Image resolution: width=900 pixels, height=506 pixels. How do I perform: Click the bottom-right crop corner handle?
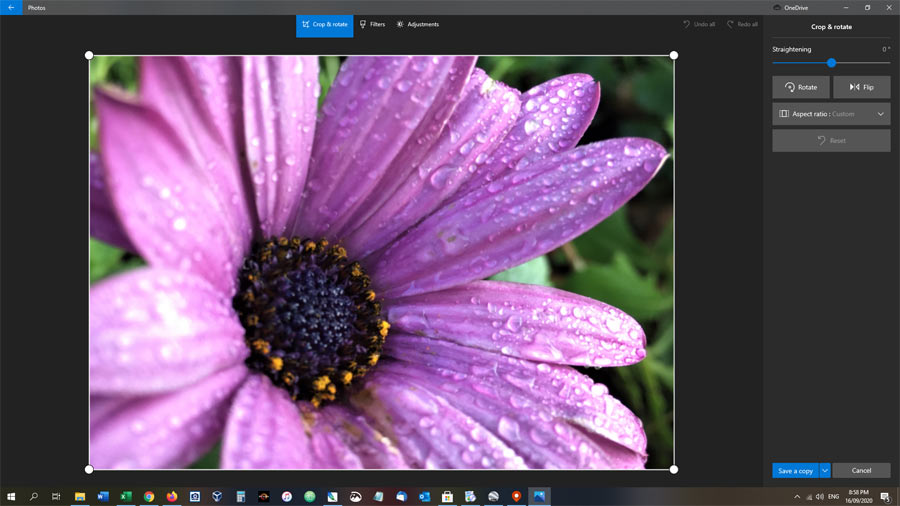[x=674, y=469]
